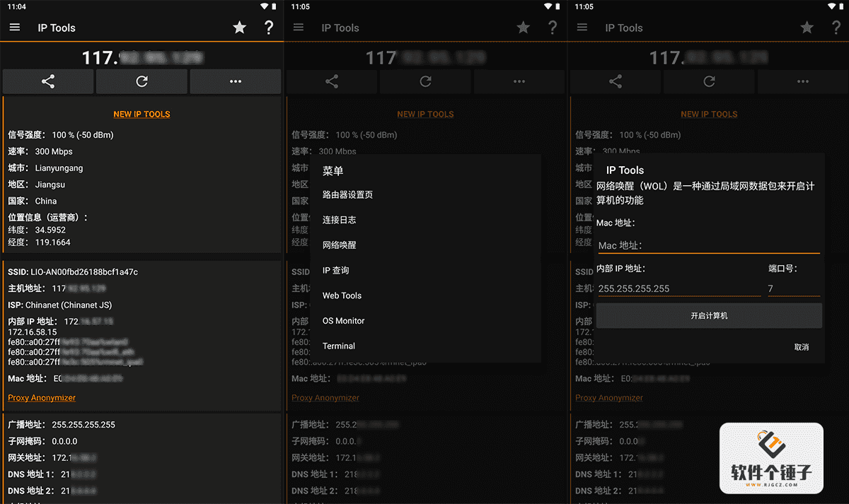Edit the port number field showing 7

point(794,288)
